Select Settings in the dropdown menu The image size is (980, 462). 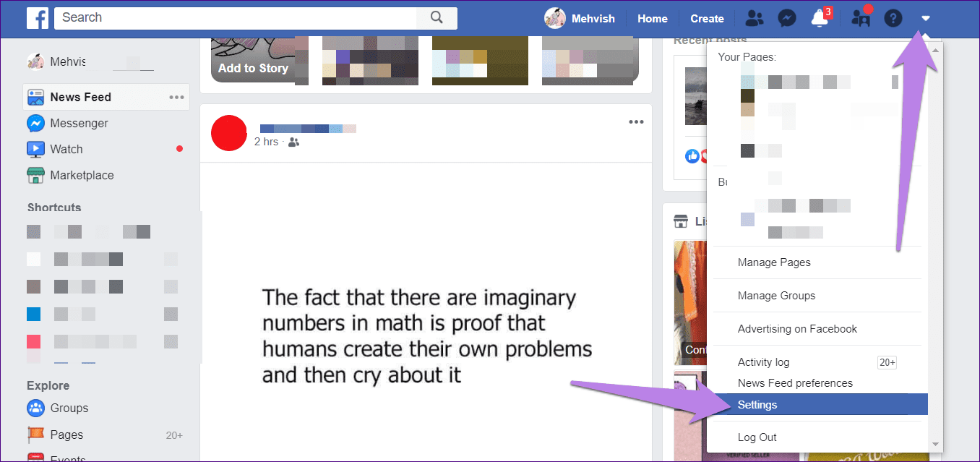tap(817, 405)
